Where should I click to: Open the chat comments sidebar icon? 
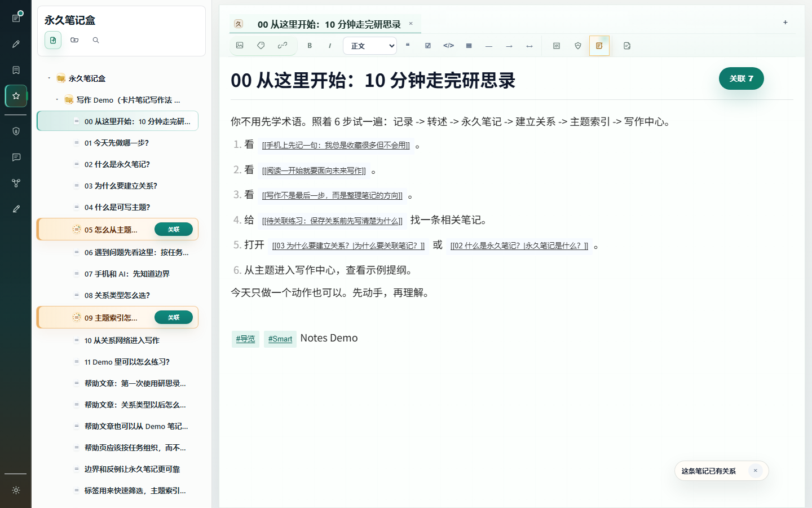tap(16, 157)
